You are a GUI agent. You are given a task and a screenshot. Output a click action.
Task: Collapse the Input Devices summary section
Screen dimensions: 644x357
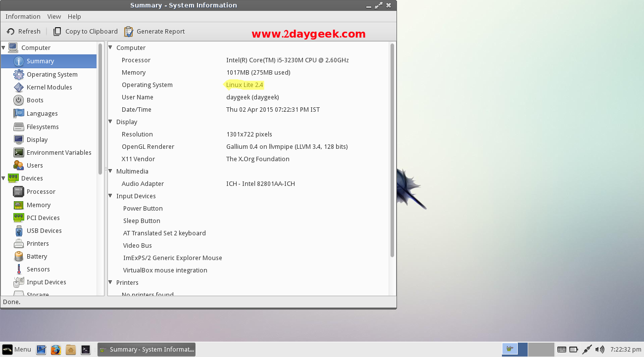point(111,196)
